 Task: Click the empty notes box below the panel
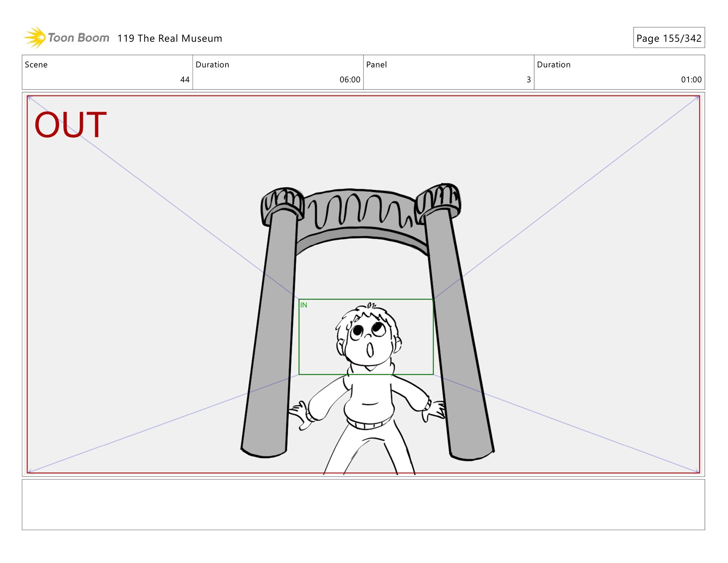point(363,505)
